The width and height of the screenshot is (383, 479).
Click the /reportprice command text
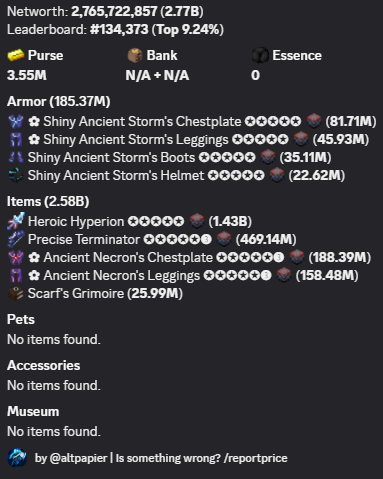pos(255,458)
